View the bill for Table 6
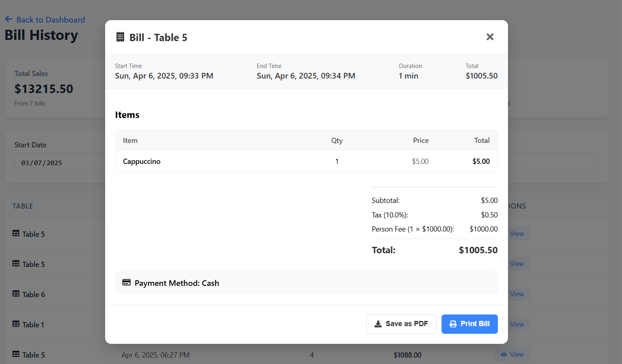Viewport: 622px width, 364px height. [x=517, y=294]
